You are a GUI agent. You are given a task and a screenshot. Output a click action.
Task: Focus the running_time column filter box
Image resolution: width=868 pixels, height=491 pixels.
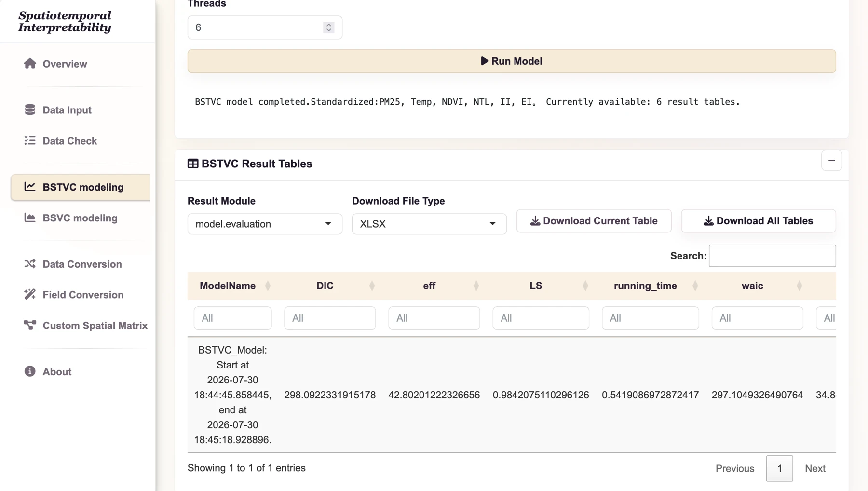pos(651,318)
